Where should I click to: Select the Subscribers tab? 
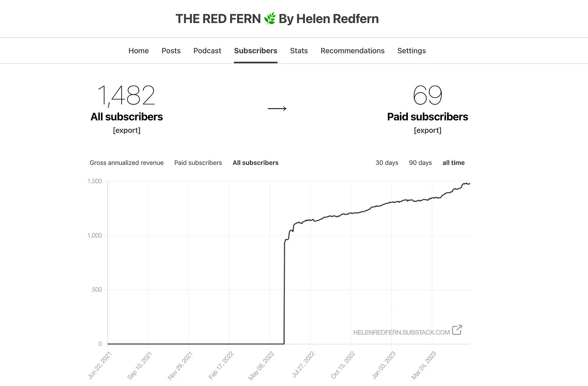click(255, 51)
